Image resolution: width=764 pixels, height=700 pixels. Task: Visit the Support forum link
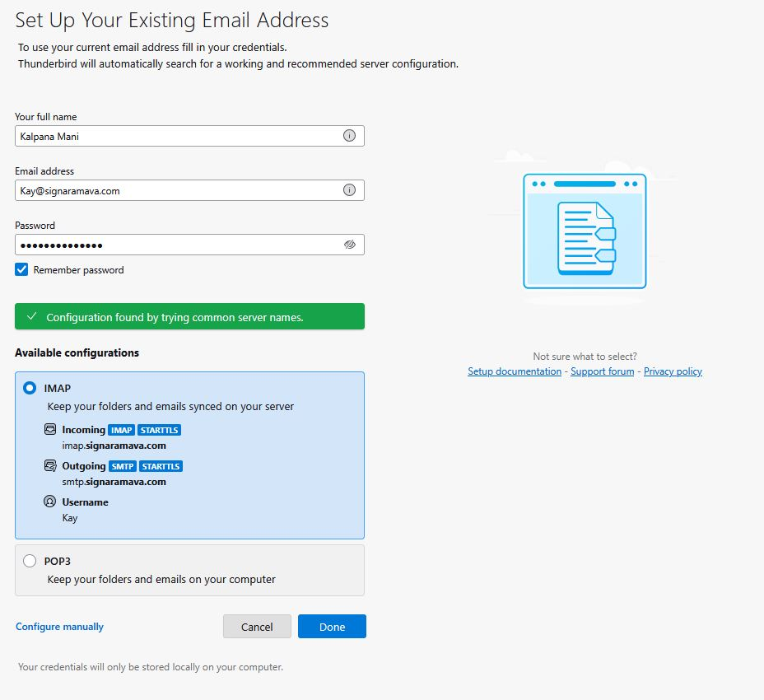click(603, 371)
